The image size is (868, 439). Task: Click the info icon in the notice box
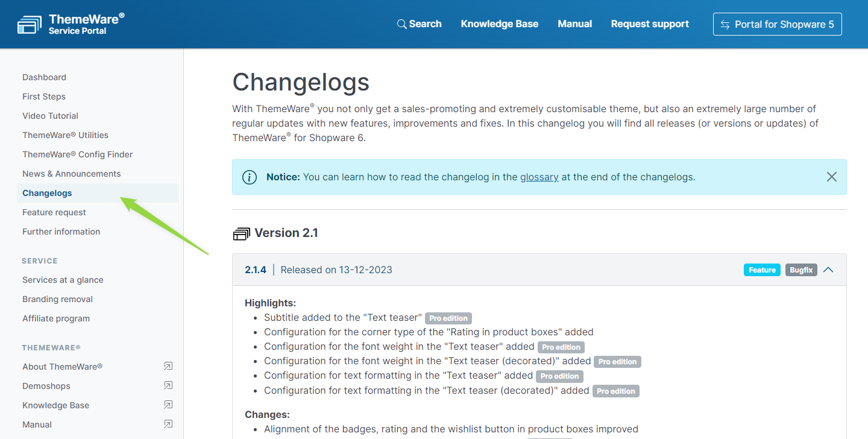tap(250, 177)
